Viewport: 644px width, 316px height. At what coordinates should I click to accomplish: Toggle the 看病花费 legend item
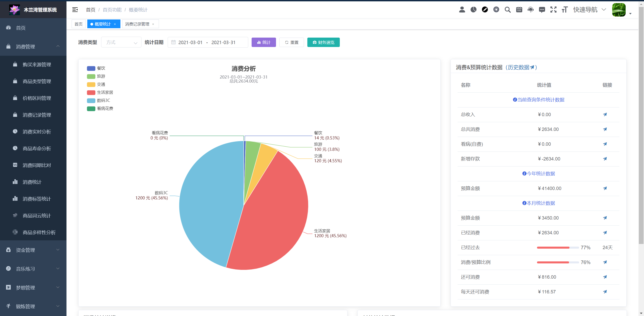click(x=100, y=108)
